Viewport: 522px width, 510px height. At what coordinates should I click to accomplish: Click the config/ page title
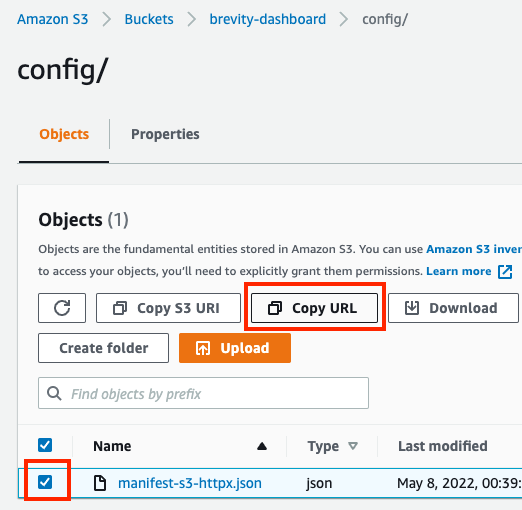(63, 70)
